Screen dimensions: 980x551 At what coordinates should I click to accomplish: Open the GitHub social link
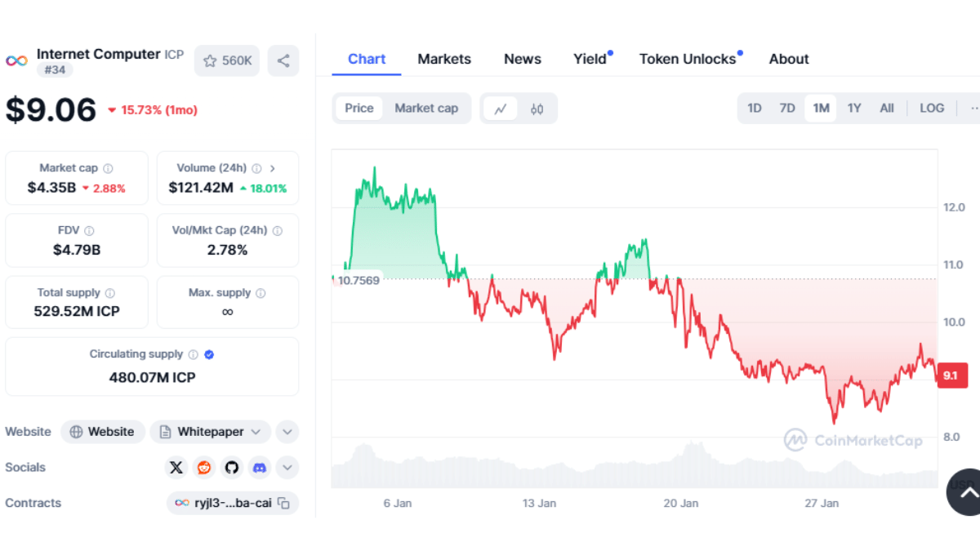pyautogui.click(x=232, y=468)
